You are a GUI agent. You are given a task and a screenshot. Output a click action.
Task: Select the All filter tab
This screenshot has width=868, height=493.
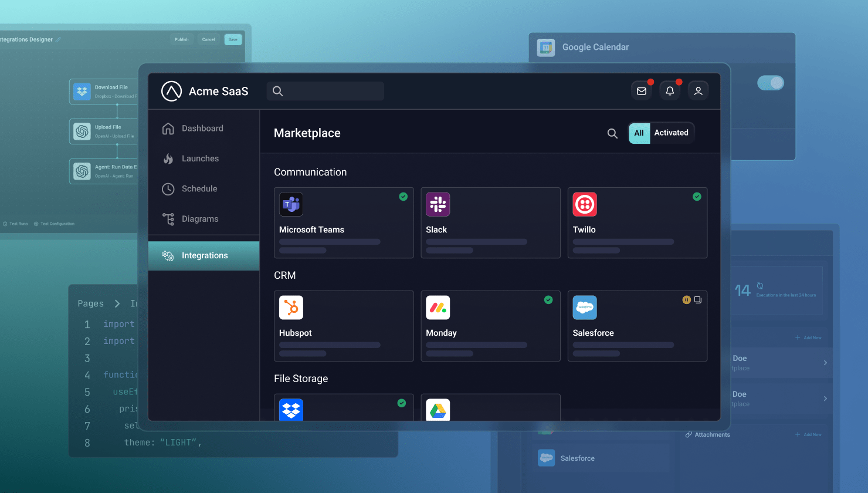point(639,133)
